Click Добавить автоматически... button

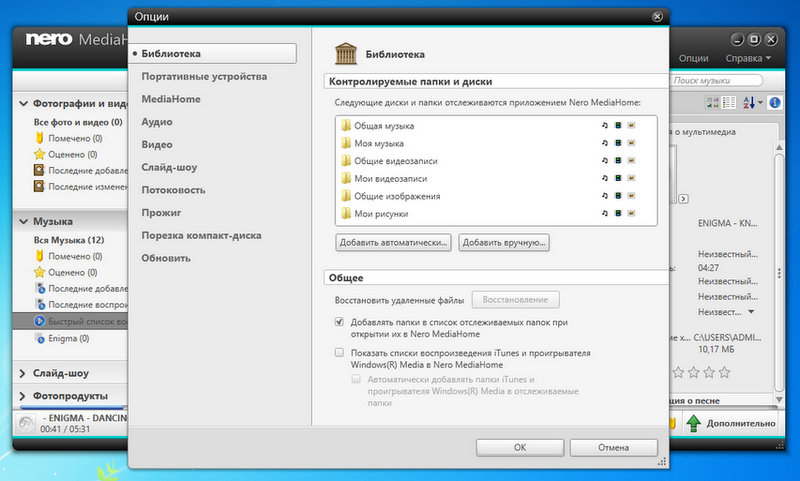393,243
